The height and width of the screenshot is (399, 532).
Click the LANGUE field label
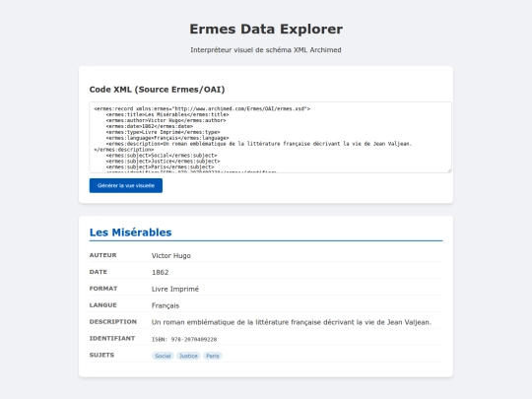tap(102, 305)
